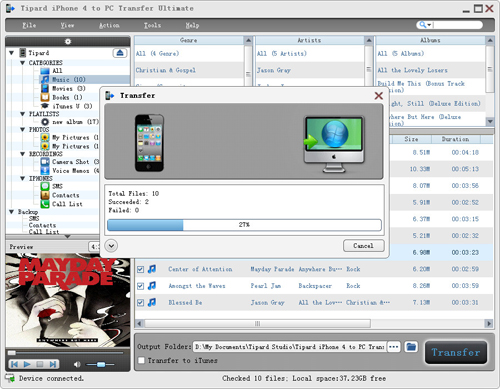The width and height of the screenshot is (500, 389).
Task: Open the Action menu
Action: pyautogui.click(x=109, y=25)
